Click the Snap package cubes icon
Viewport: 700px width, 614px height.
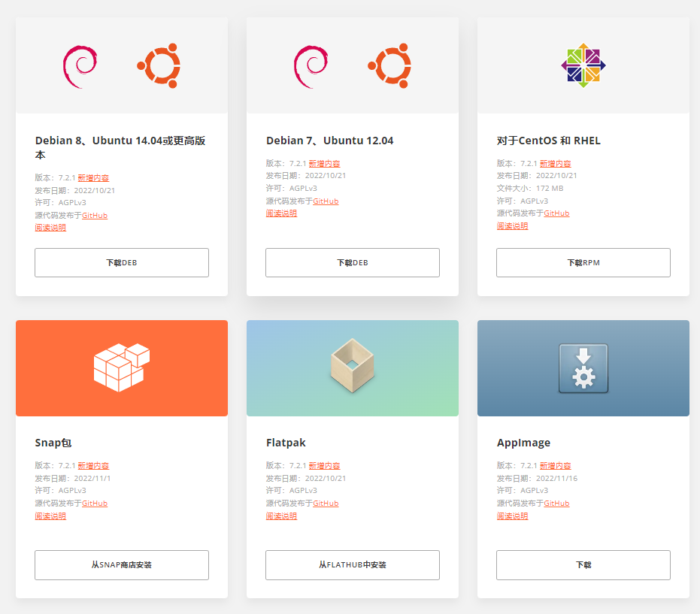pos(122,367)
